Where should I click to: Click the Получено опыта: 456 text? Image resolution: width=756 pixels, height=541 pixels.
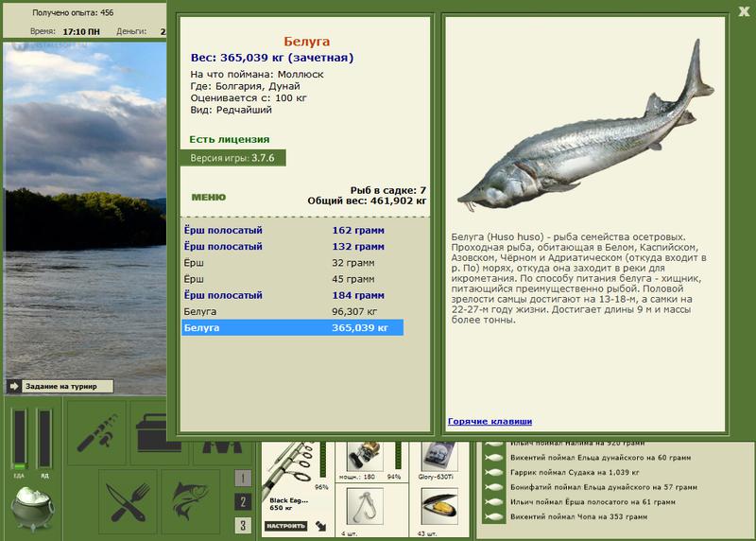click(73, 13)
